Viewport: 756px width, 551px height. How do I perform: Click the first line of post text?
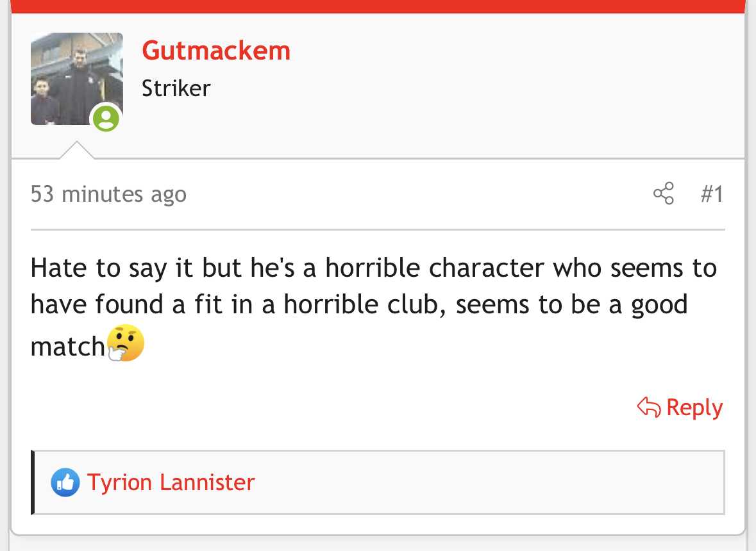click(374, 268)
